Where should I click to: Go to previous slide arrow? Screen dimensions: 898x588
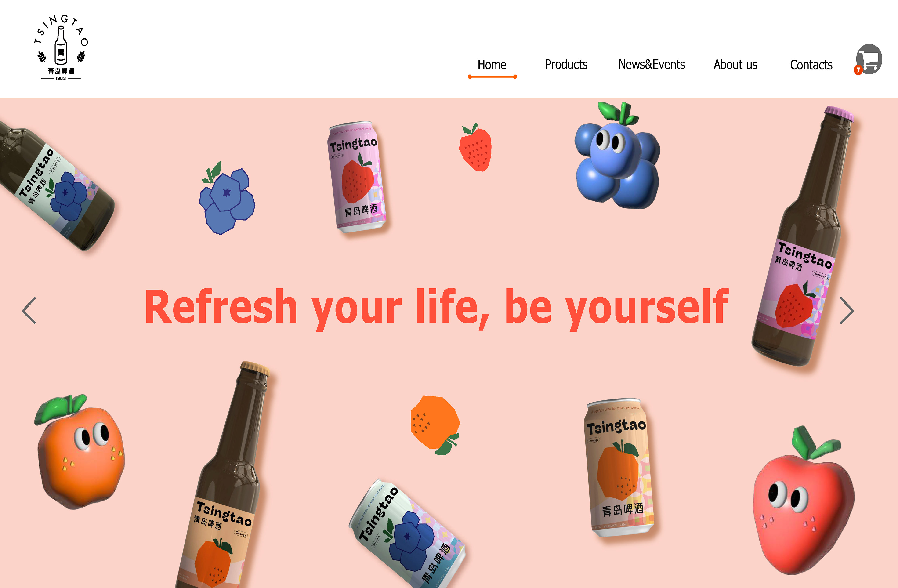click(x=29, y=310)
